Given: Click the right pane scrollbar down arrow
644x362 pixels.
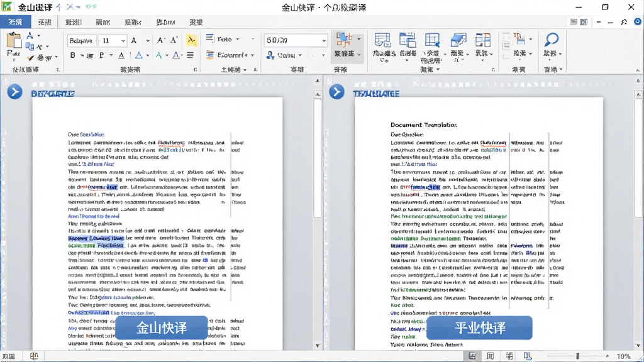Looking at the screenshot, I should click(638, 346).
